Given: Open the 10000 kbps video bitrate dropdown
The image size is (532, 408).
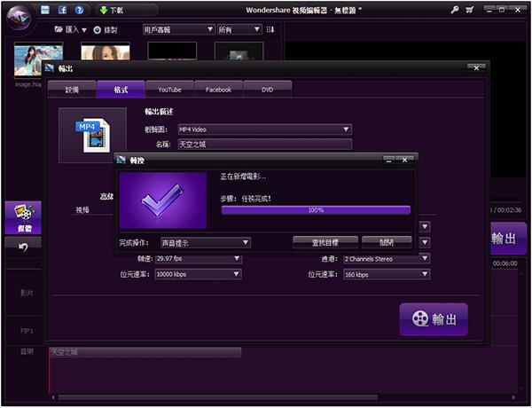Looking at the screenshot, I should pos(198,274).
